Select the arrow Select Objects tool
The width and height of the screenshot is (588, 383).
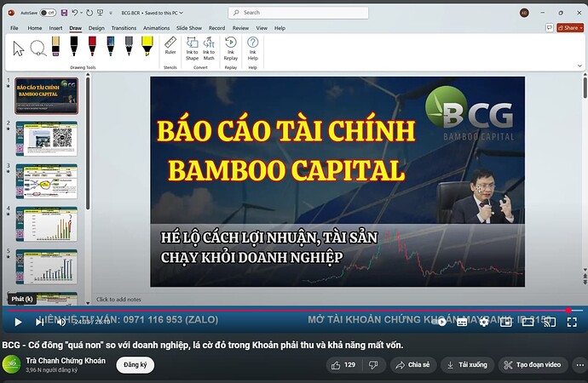click(x=18, y=49)
